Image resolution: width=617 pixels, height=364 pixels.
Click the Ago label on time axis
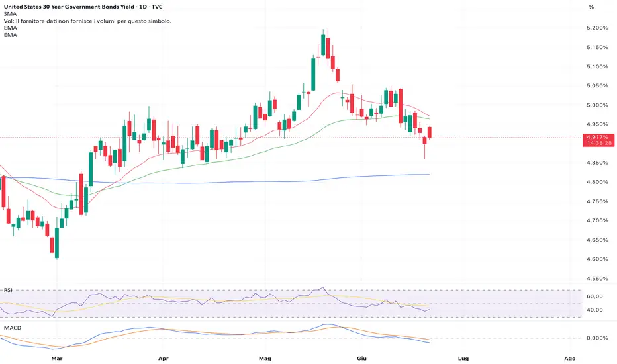pos(570,359)
